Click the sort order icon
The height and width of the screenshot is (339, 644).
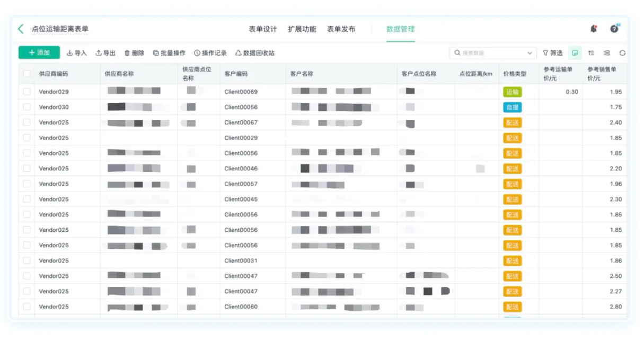pos(591,53)
